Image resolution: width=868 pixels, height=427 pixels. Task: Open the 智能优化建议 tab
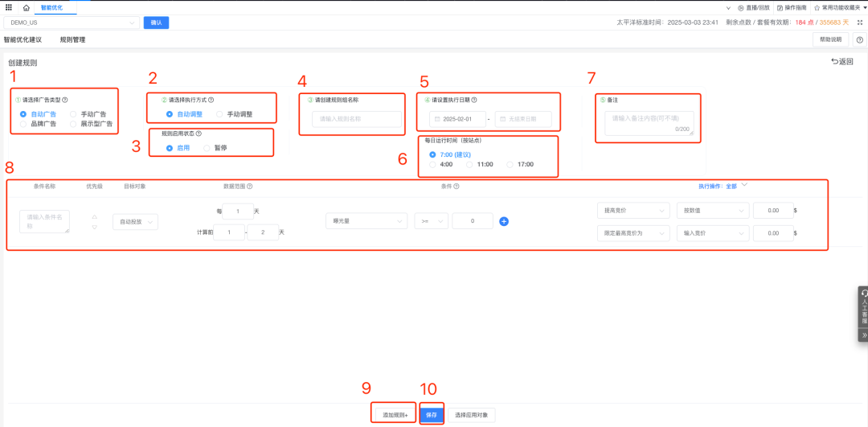pos(23,40)
